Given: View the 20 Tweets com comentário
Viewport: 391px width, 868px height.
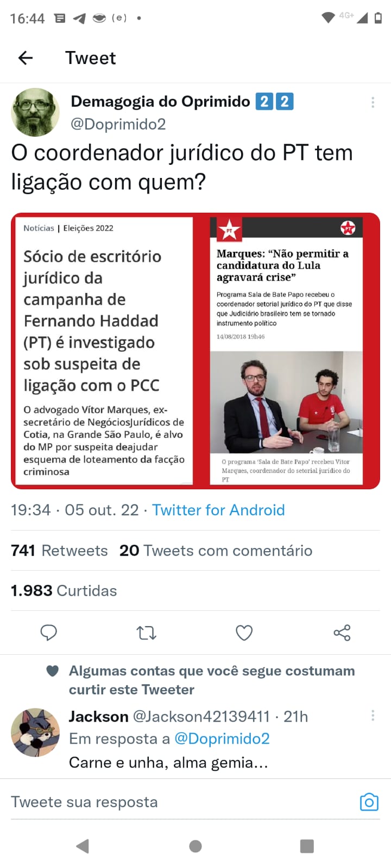Looking at the screenshot, I should 216,551.
